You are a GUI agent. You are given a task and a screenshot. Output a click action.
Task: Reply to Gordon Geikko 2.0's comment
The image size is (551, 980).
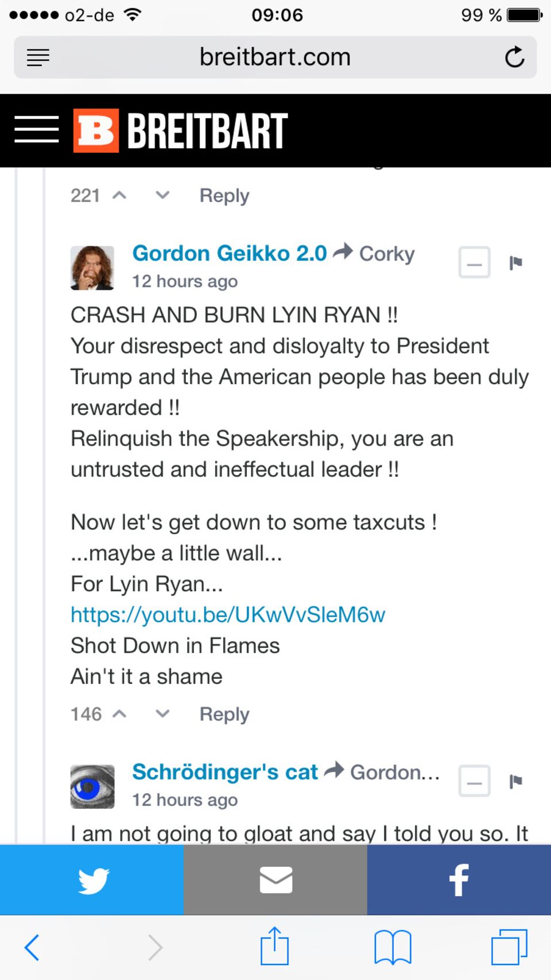click(x=224, y=714)
